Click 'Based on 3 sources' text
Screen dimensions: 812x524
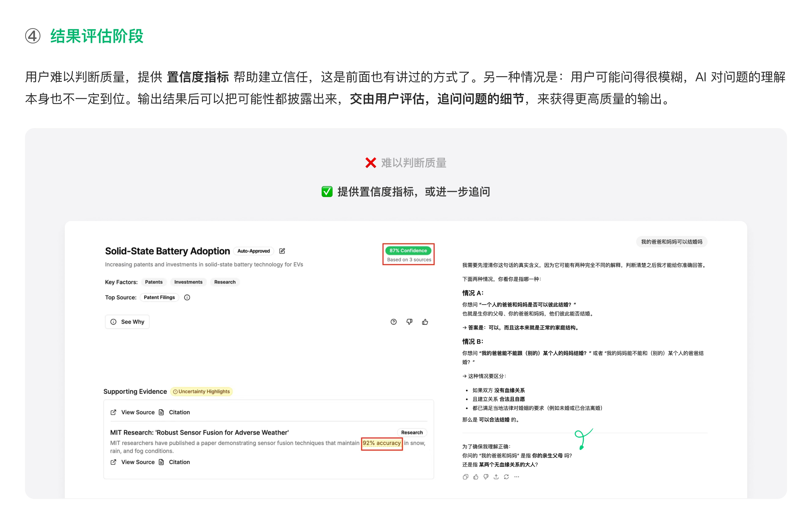point(409,260)
